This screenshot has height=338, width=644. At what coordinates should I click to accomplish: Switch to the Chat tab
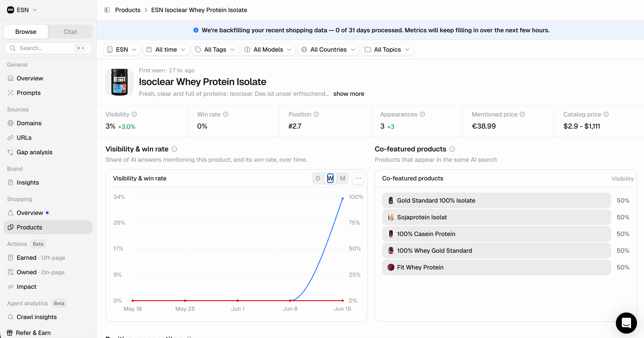point(70,32)
